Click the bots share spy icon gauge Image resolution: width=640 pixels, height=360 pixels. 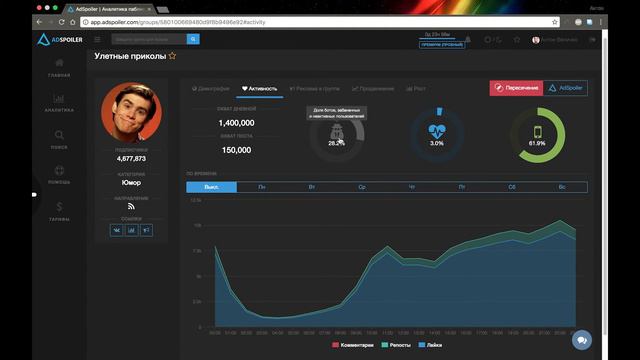(337, 135)
